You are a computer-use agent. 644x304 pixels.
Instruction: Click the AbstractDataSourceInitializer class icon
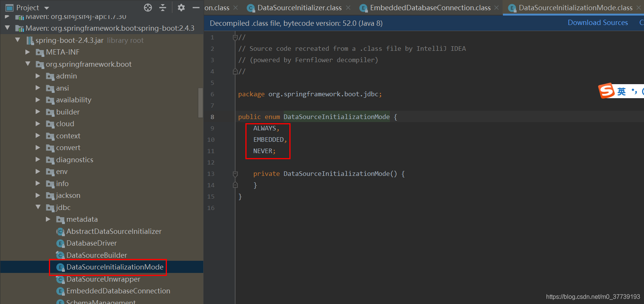[x=60, y=232]
